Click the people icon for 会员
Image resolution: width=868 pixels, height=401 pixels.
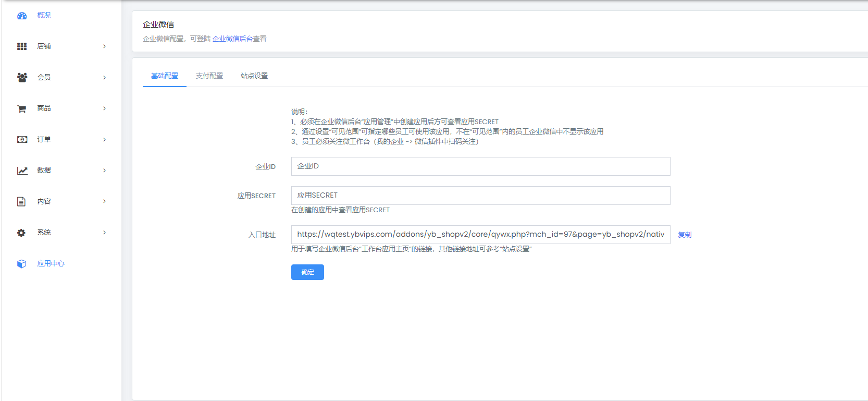(22, 77)
